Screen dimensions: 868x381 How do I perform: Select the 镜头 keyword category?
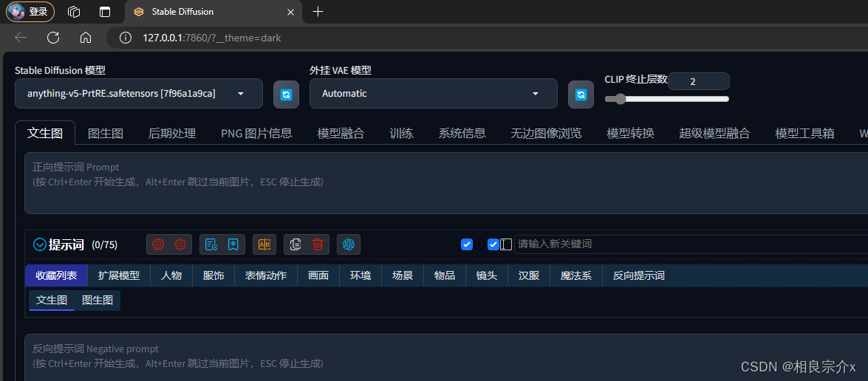pos(487,275)
